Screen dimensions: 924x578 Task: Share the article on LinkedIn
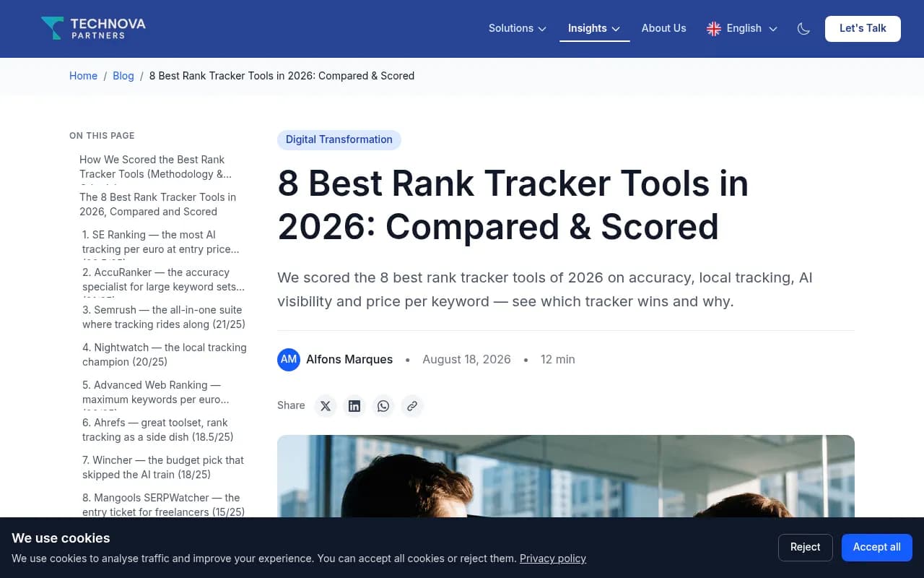pos(354,406)
